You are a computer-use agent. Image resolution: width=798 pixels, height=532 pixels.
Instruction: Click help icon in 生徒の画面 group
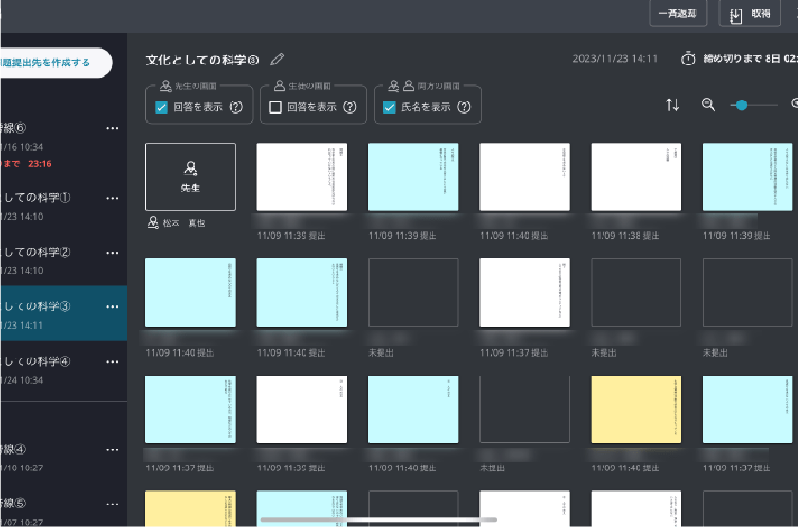[x=350, y=107]
